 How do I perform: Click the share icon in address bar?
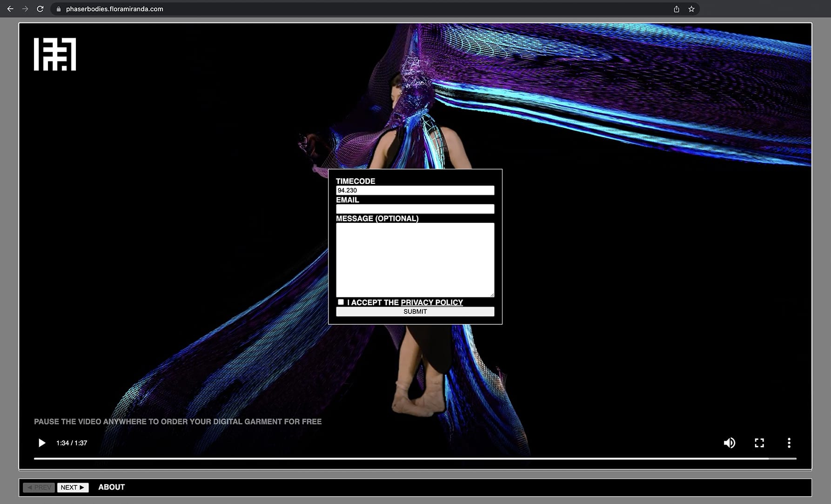pos(676,9)
